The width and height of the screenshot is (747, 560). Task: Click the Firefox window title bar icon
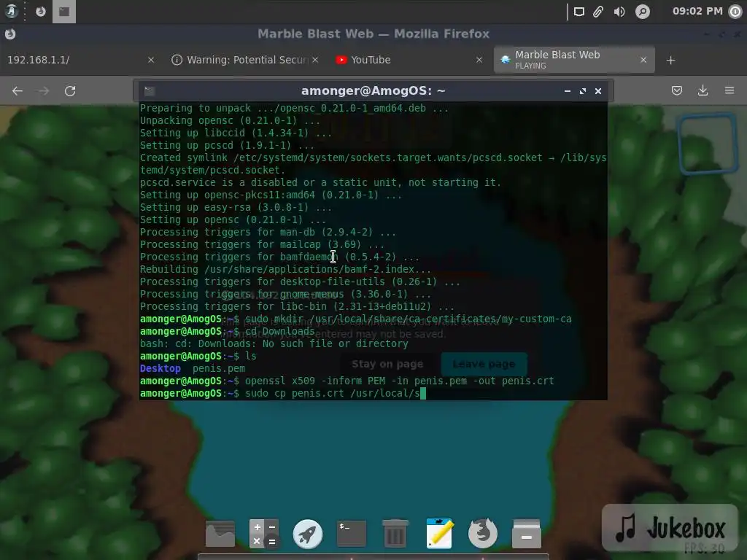10,34
